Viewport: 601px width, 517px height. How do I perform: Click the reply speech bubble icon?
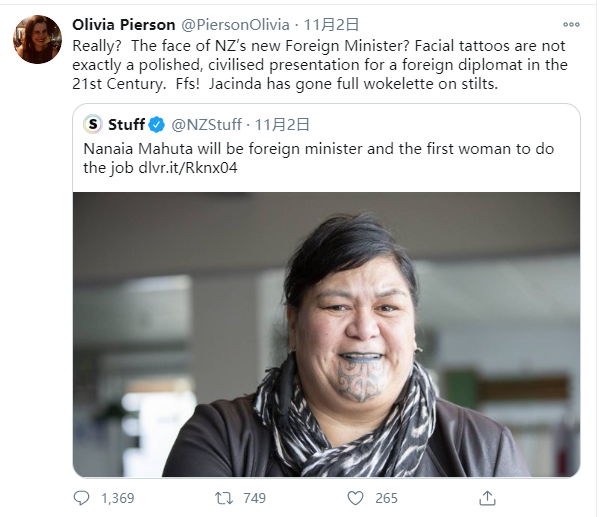coord(82,497)
